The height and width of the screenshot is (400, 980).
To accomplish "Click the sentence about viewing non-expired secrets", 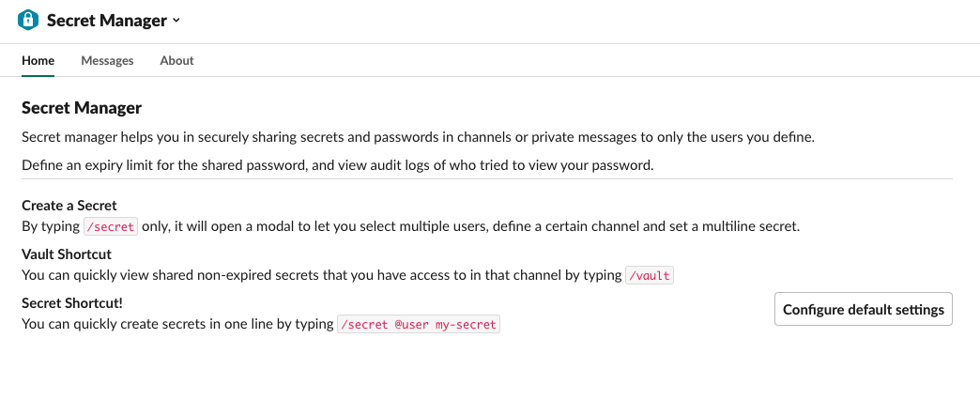I will [x=322, y=275].
